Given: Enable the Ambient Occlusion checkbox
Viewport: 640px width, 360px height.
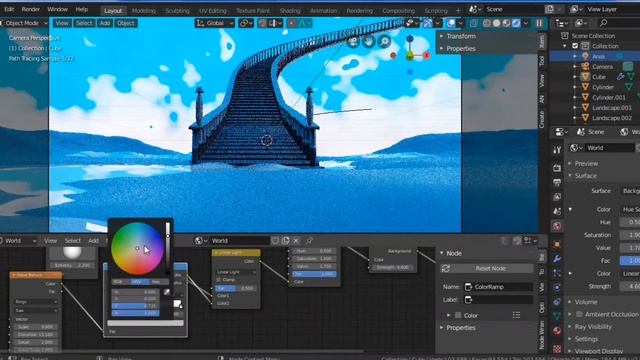Looking at the screenshot, I should [x=579, y=314].
